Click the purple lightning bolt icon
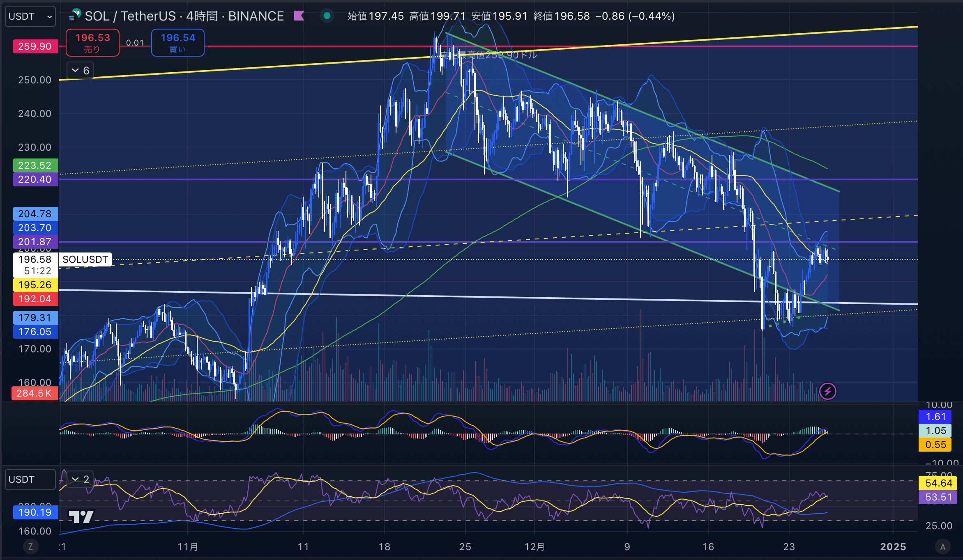963x560 pixels. pos(827,391)
